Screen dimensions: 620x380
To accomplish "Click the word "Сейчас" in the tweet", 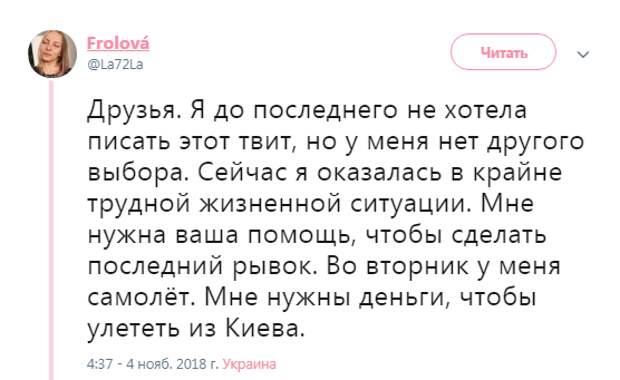I will [242, 173].
